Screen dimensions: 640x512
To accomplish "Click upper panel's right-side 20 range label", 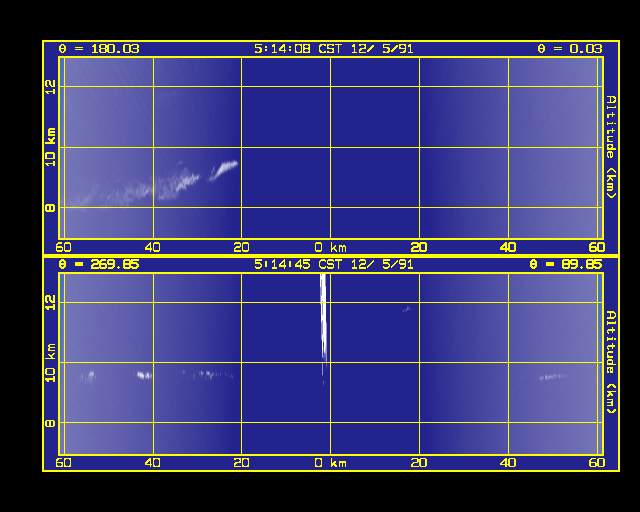I will 419,247.
